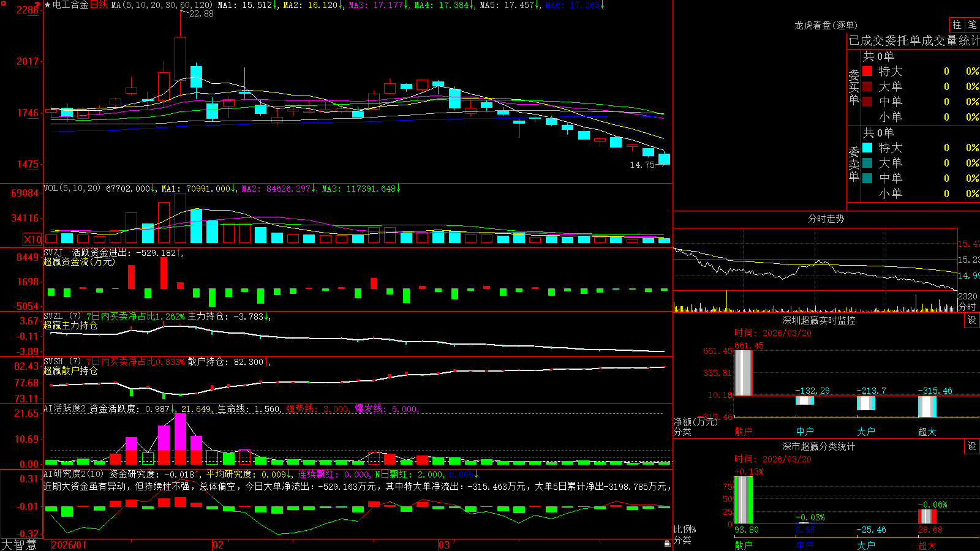Click the 2288 price axis label
The height and width of the screenshot is (551, 980).
28,10
